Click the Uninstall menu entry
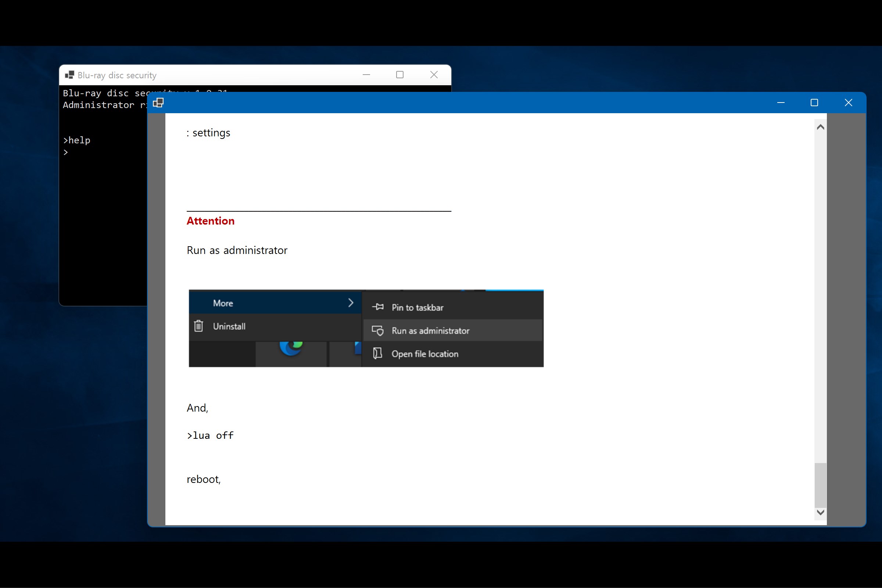 (x=229, y=326)
